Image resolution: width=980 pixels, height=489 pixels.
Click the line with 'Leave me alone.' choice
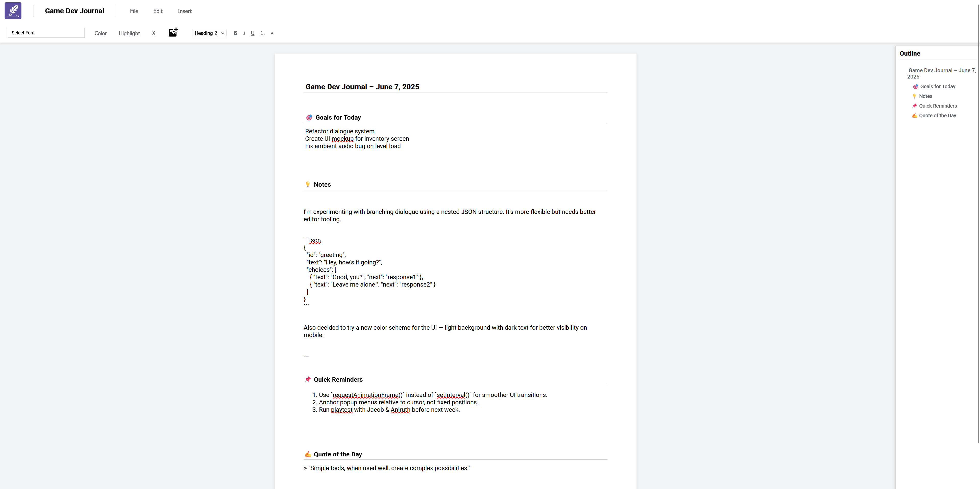click(372, 284)
